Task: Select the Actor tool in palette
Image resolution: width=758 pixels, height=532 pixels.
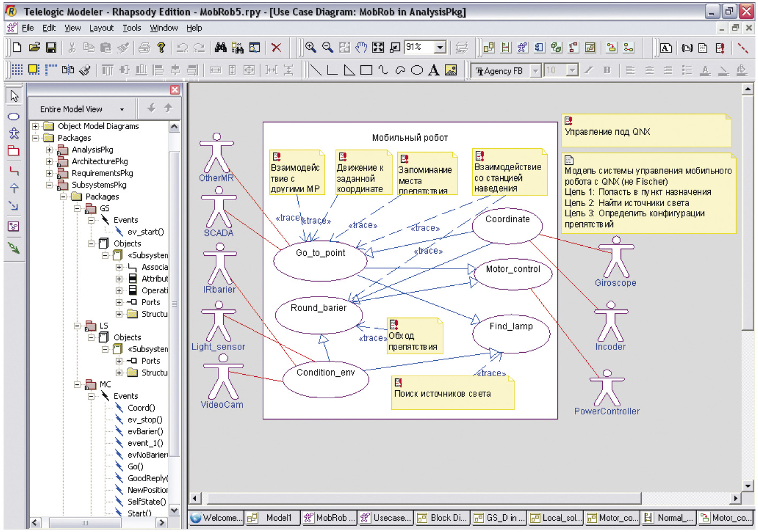Action: pyautogui.click(x=14, y=133)
